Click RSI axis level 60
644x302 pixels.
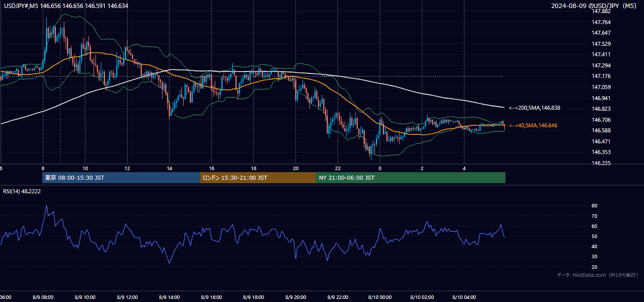(595, 226)
